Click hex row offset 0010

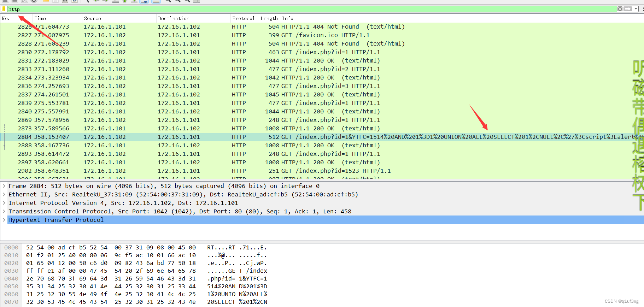[x=11, y=255]
